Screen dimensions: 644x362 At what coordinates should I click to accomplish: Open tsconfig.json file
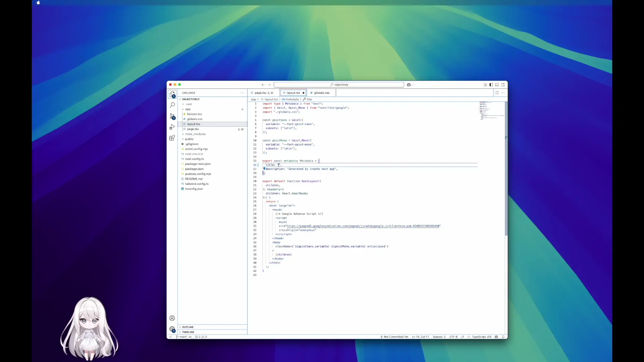click(213, 189)
